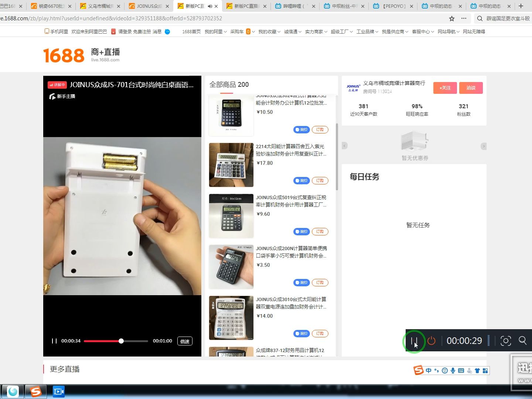Open the video recorder app in taskbar
The image size is (532, 399).
(x=59, y=391)
